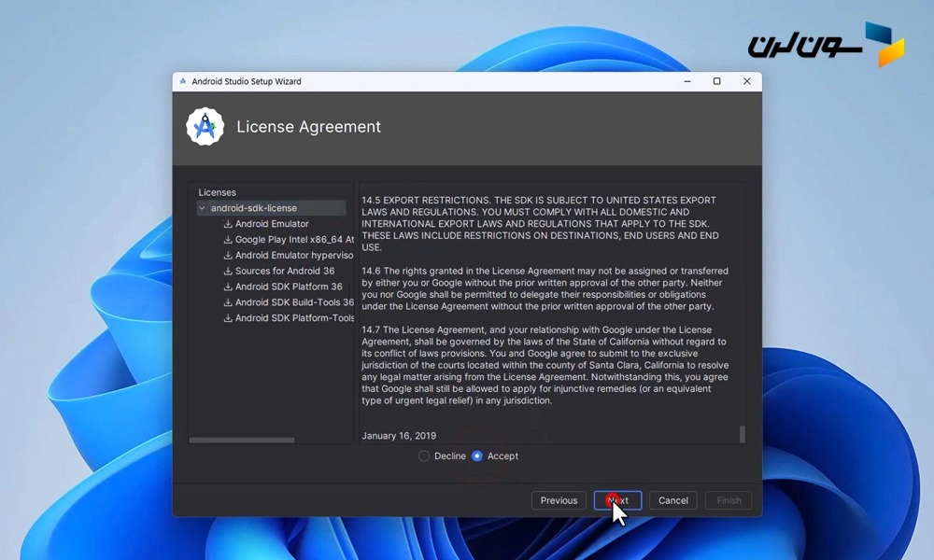Click download icon beside Google Play Intel x86_64

(x=228, y=240)
